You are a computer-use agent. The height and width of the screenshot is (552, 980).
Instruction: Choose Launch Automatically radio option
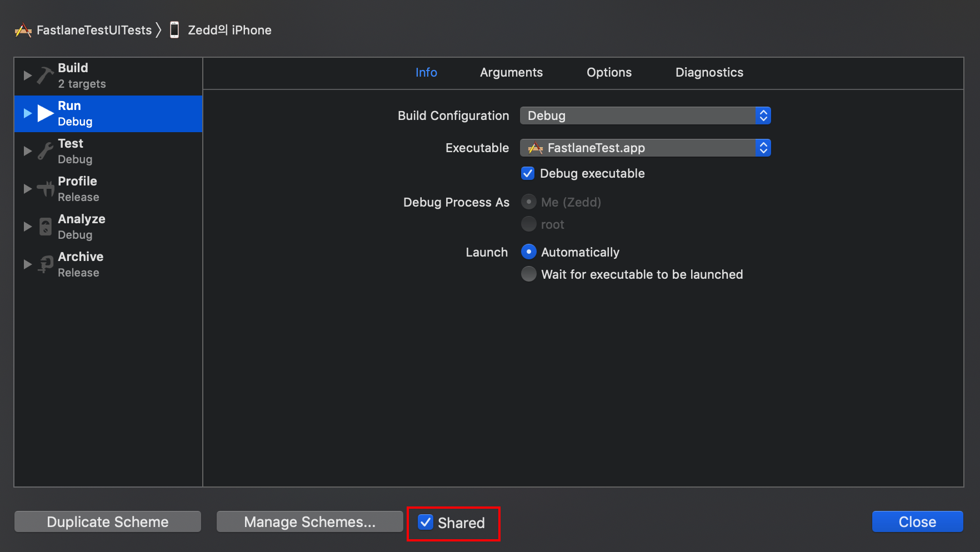[529, 252]
